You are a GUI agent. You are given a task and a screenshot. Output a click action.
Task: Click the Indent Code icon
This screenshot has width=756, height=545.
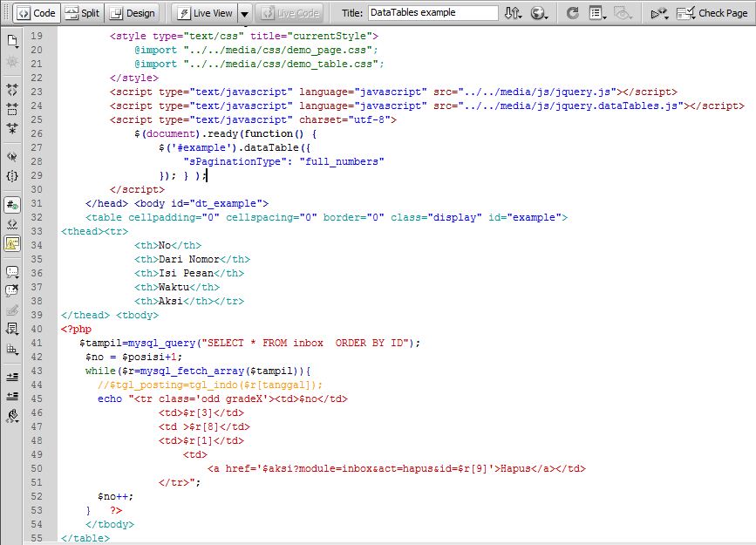12,377
